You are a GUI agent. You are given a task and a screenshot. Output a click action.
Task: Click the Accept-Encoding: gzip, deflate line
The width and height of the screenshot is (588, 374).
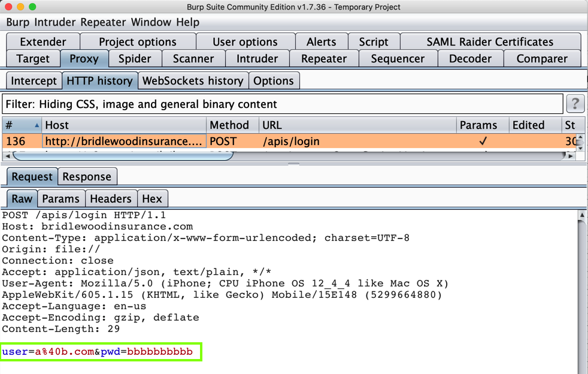[x=101, y=318]
